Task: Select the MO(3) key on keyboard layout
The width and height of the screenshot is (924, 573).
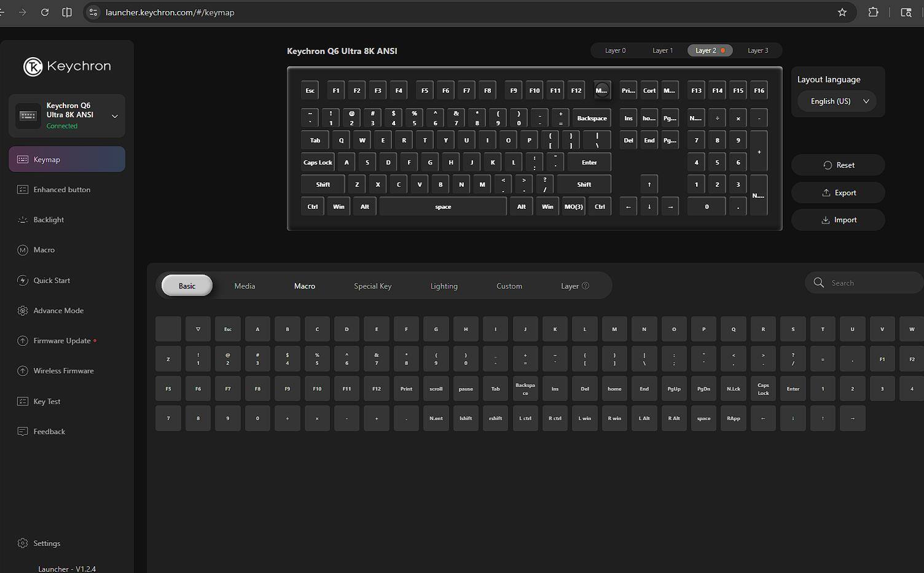Action: 573,207
